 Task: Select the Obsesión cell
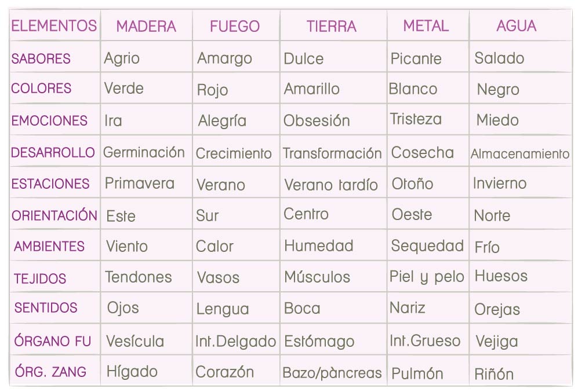click(x=317, y=121)
